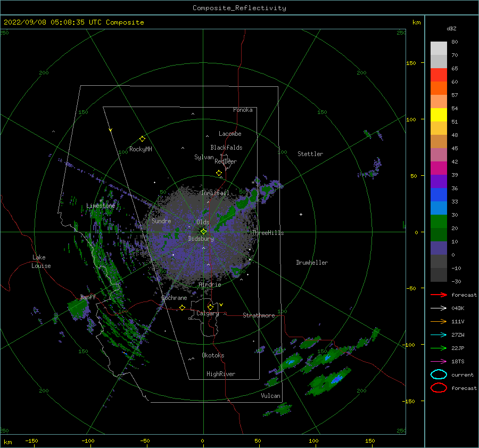Click the Composite_Reflectivity title
The image size is (479, 448).
coord(240,8)
